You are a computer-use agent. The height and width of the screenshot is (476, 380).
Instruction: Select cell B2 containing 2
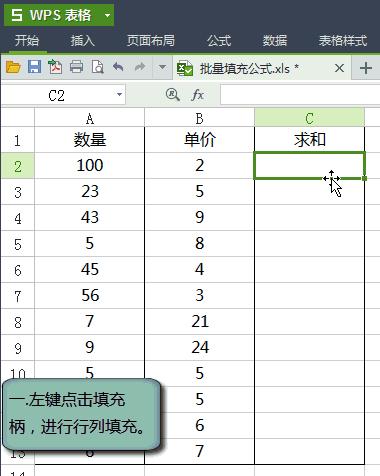tap(199, 166)
